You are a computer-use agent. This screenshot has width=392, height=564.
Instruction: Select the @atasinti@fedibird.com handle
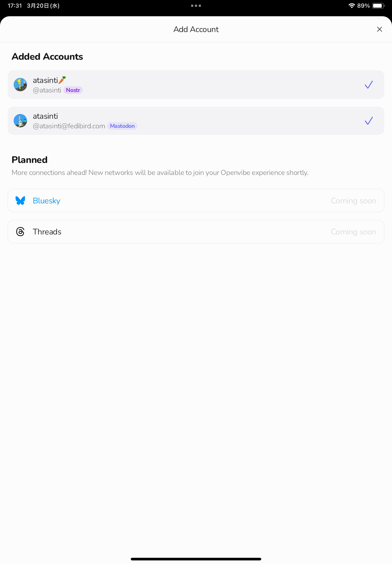point(69,126)
